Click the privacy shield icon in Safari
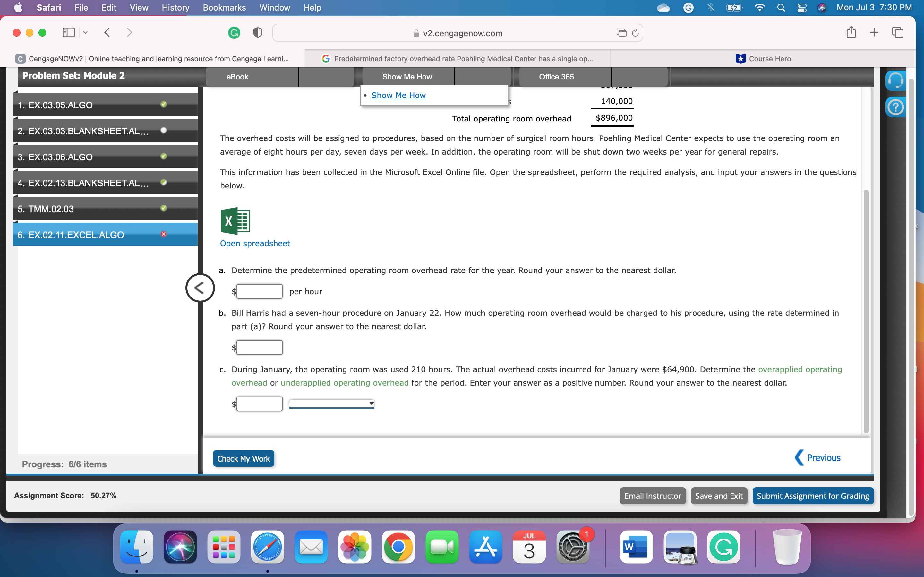The width and height of the screenshot is (924, 577). click(x=258, y=33)
